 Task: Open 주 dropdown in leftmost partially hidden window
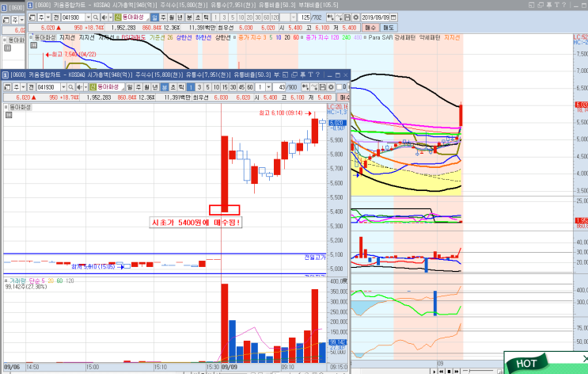click(x=21, y=20)
